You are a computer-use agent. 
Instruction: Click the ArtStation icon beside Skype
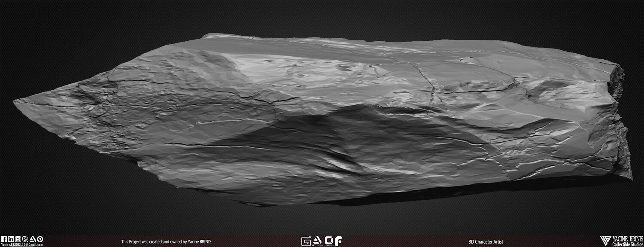click(33, 239)
